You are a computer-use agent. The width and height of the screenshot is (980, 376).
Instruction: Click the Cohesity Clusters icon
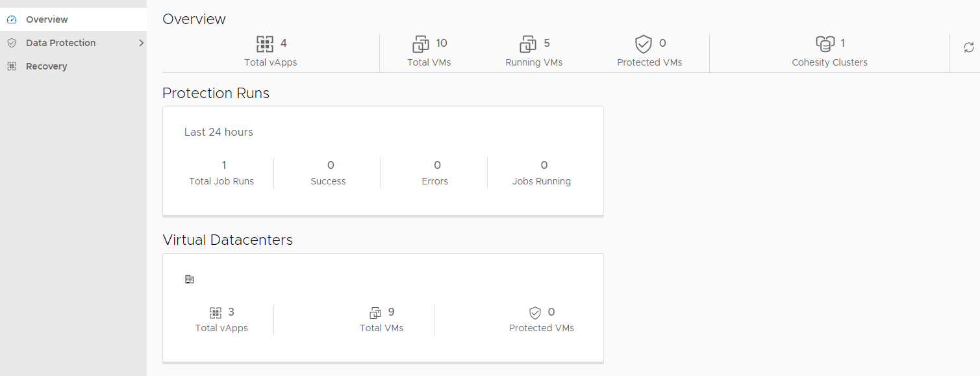click(x=825, y=44)
